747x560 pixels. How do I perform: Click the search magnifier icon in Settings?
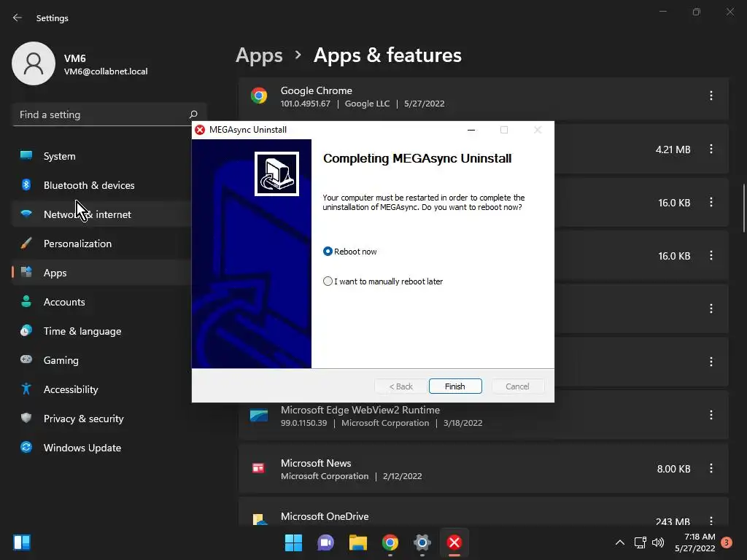pyautogui.click(x=193, y=114)
